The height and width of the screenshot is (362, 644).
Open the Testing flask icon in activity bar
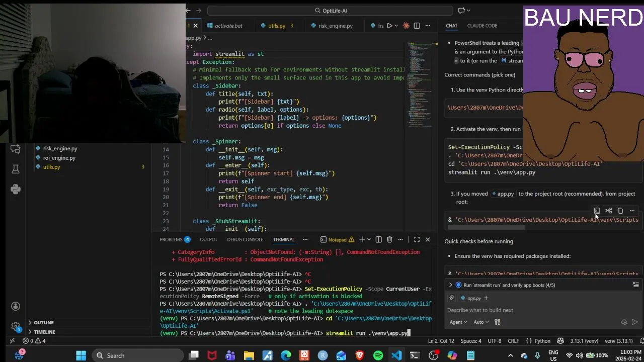point(16,169)
